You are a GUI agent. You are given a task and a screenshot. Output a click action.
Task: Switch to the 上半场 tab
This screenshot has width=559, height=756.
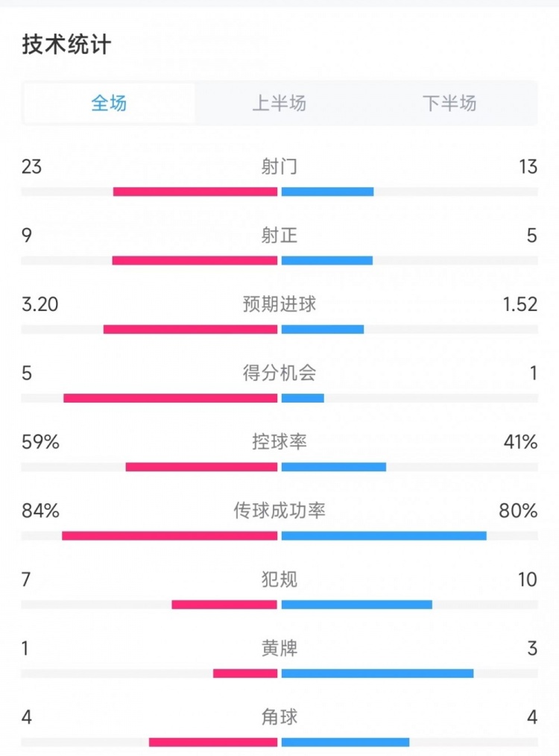[x=279, y=103]
